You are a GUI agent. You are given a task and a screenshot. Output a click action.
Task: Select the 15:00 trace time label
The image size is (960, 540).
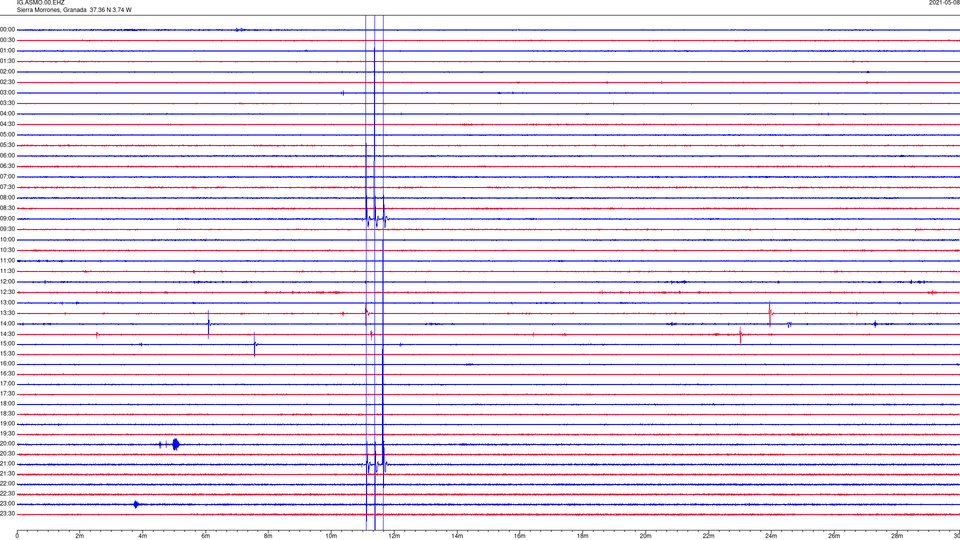pyautogui.click(x=7, y=344)
